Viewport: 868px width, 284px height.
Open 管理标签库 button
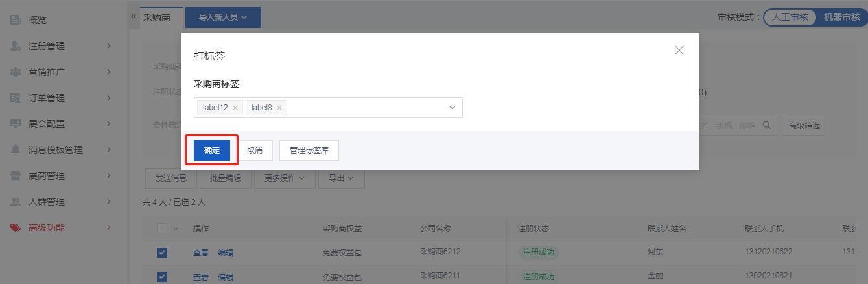click(x=309, y=150)
